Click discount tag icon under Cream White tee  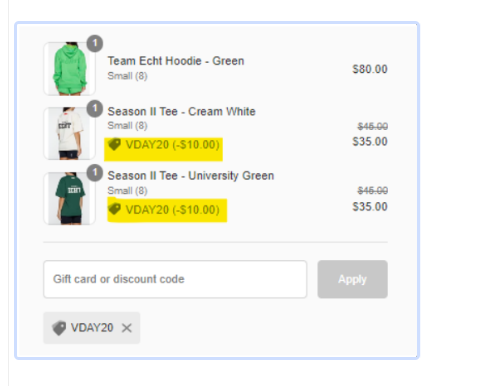(x=114, y=144)
